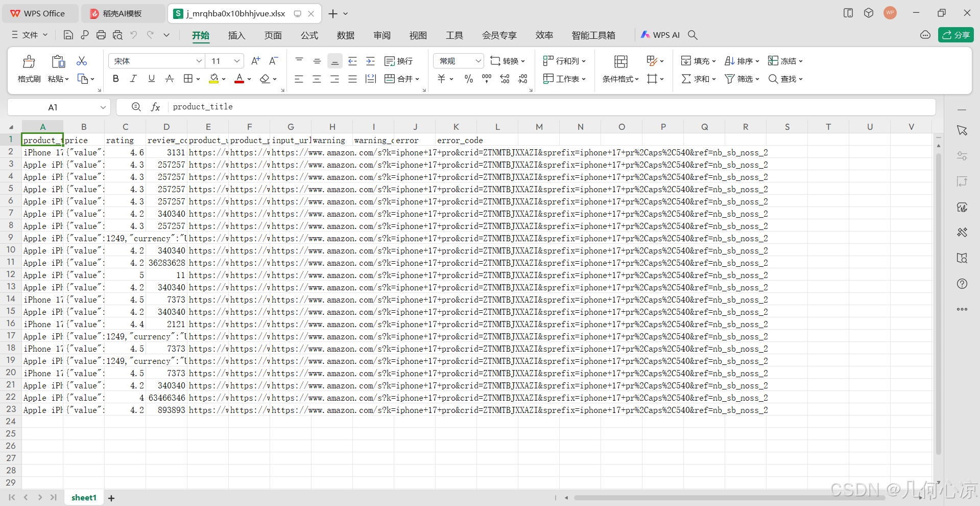Click the increase indent icon
Screen dimensions: 980x506
pyautogui.click(x=371, y=61)
